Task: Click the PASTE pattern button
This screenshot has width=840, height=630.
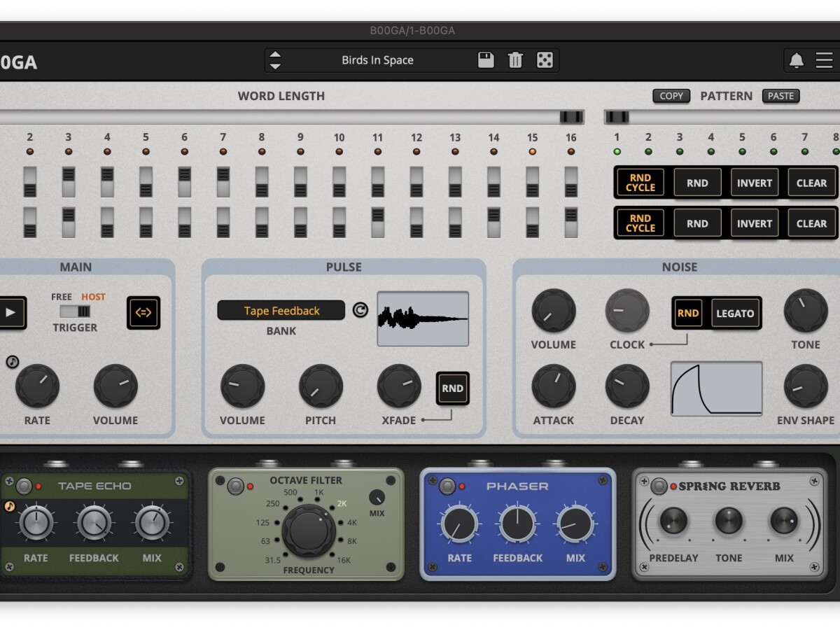Action: pos(780,96)
